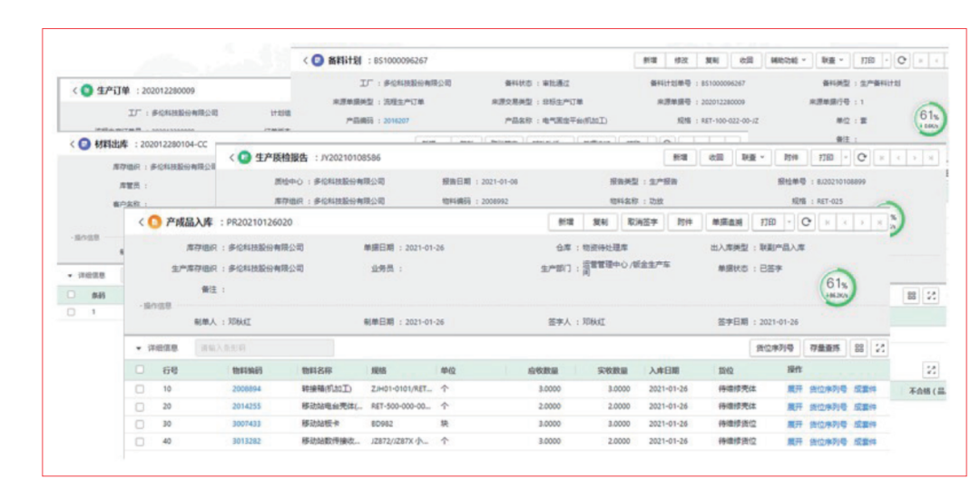Go to first record in 产成品入库 window
This screenshot has height=498, width=980.
828,222
